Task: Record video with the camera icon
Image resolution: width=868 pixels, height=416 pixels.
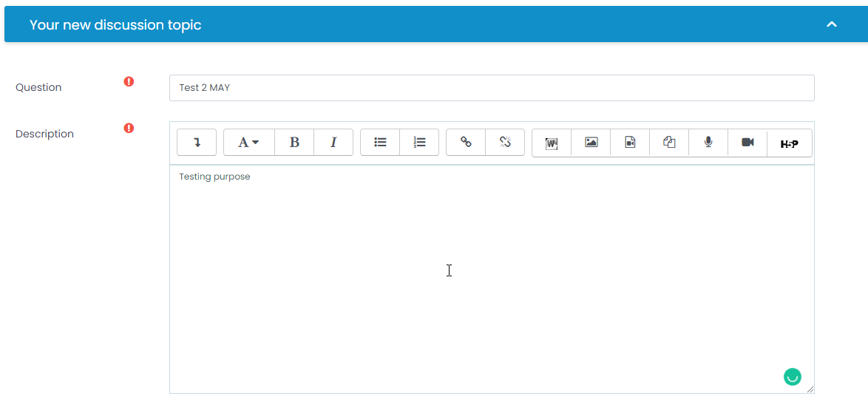Action: pos(747,143)
